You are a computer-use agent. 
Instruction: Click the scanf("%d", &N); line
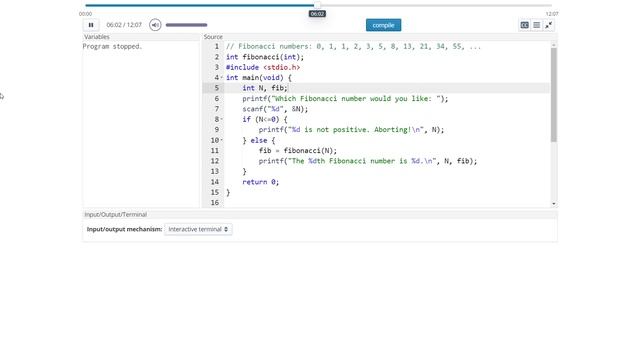[x=275, y=109]
